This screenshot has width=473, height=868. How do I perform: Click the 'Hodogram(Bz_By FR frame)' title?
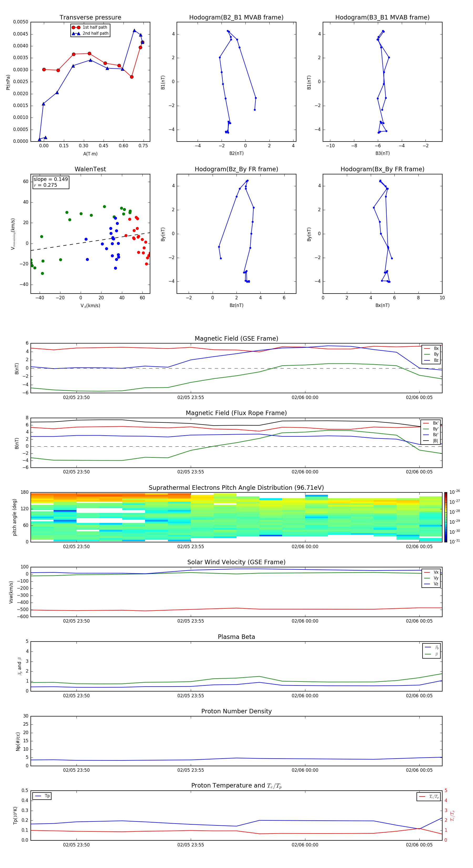pyautogui.click(x=236, y=169)
